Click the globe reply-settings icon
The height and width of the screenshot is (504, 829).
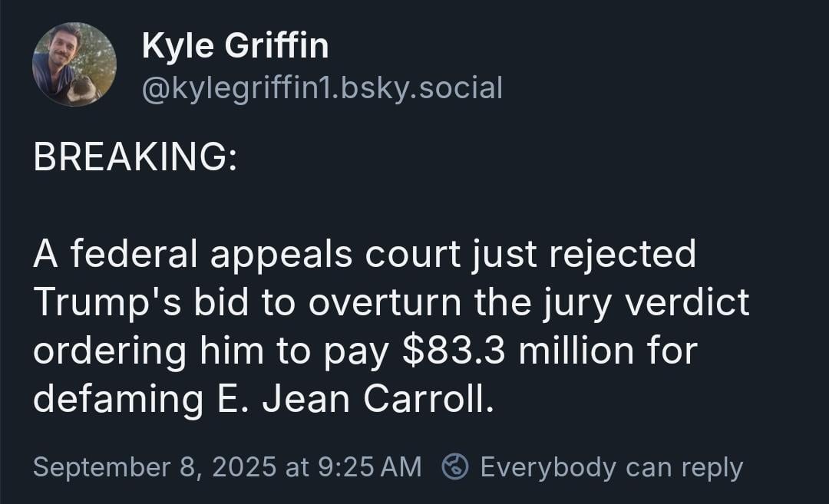455,466
